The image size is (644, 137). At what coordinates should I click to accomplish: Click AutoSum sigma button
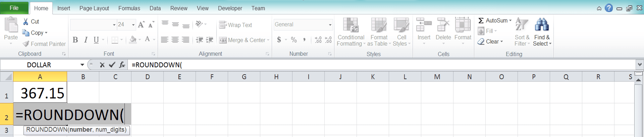coord(493,20)
